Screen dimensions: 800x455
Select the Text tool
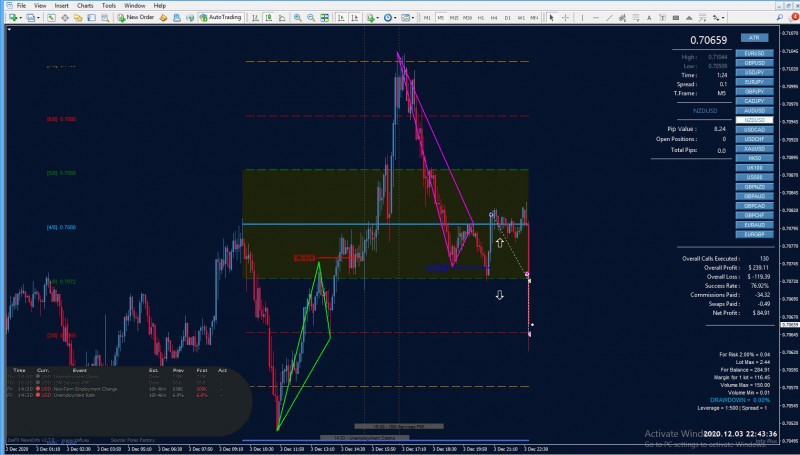[649, 18]
